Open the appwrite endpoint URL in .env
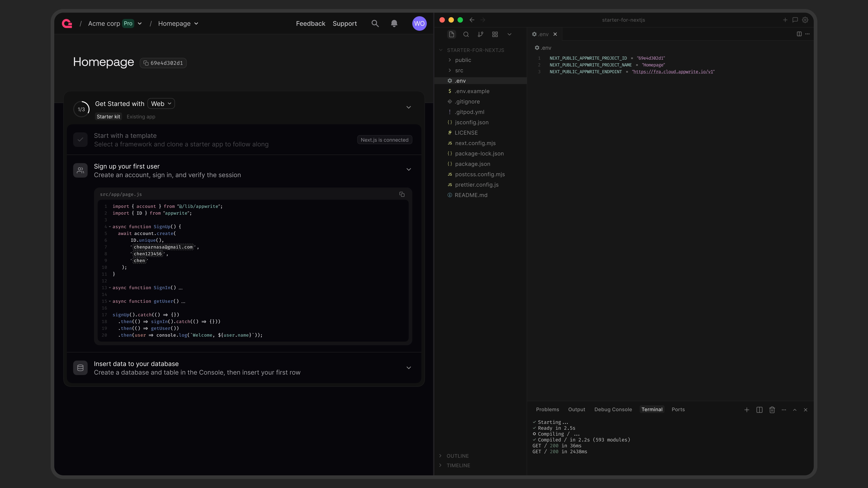 673,72
